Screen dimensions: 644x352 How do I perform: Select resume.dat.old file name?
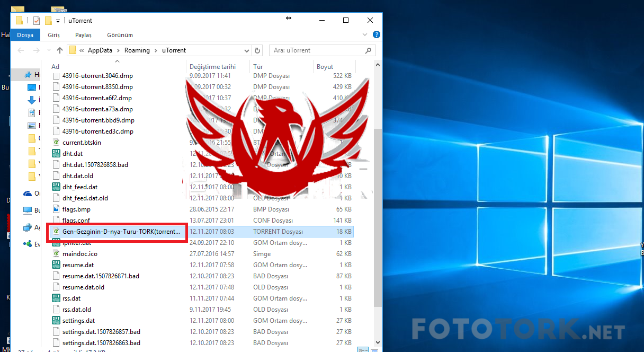pyautogui.click(x=83, y=287)
